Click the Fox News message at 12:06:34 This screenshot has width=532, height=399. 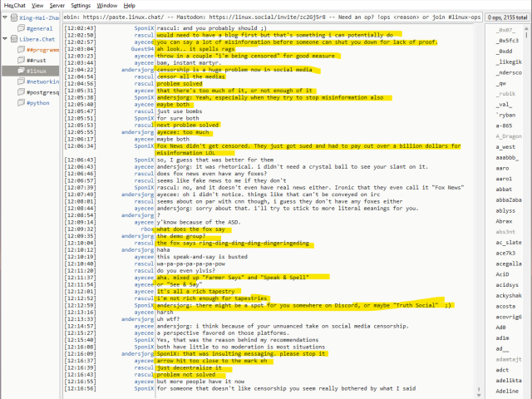pos(308,150)
